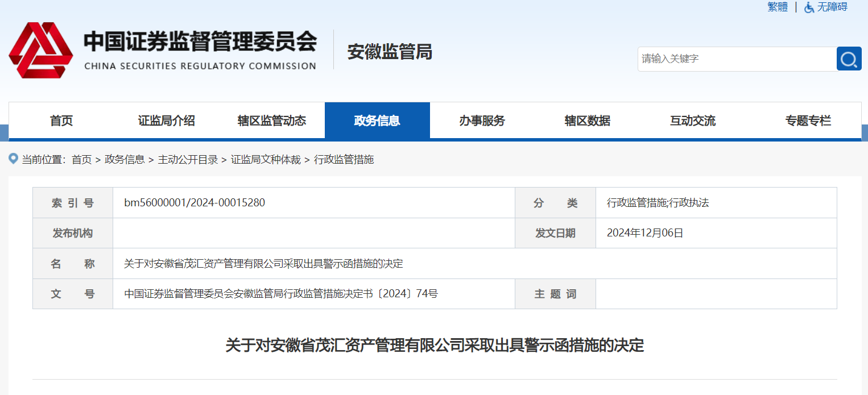Screen dimensions: 868x395
Task: Open the 首页 navigation tab
Action: point(61,120)
